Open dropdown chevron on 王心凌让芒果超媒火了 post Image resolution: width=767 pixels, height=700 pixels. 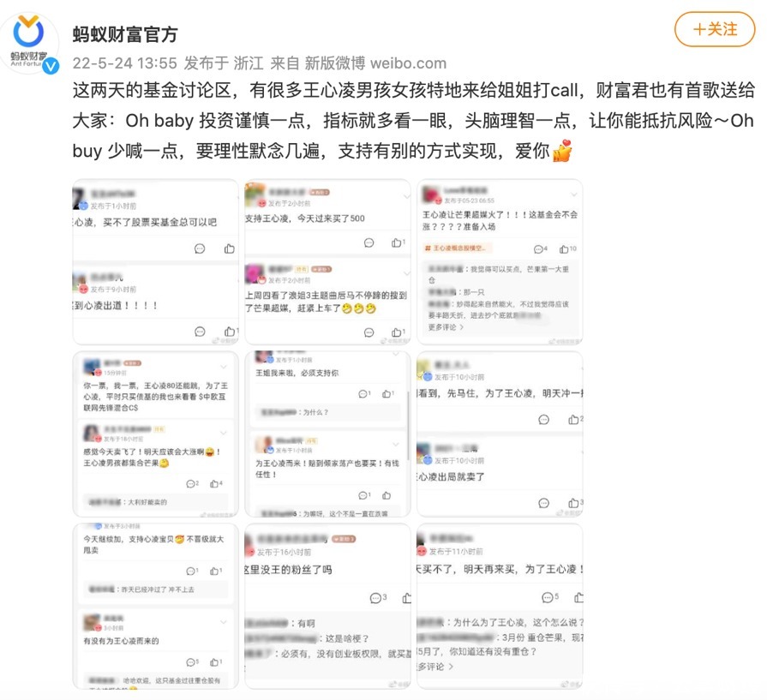[x=574, y=194]
